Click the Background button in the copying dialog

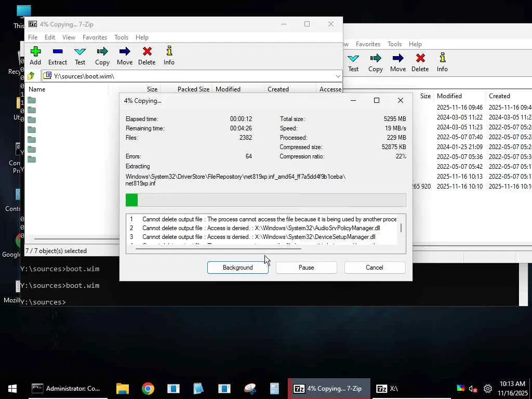pos(238,268)
